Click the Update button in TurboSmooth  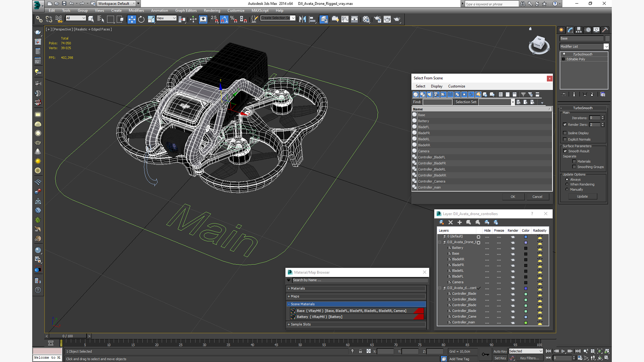point(582,196)
